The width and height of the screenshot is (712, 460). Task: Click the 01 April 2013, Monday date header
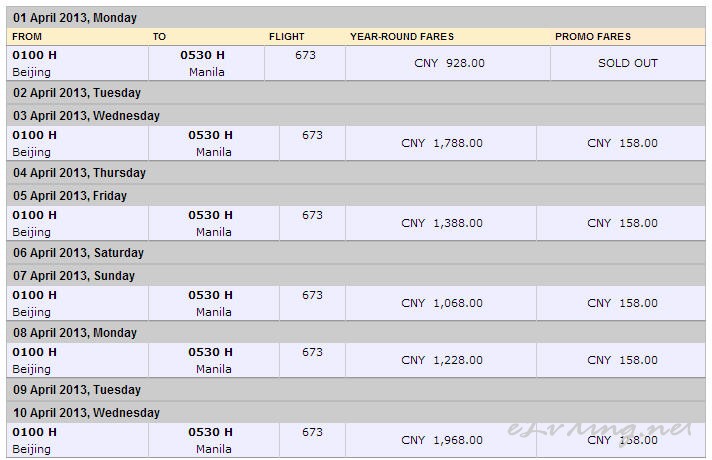click(75, 18)
